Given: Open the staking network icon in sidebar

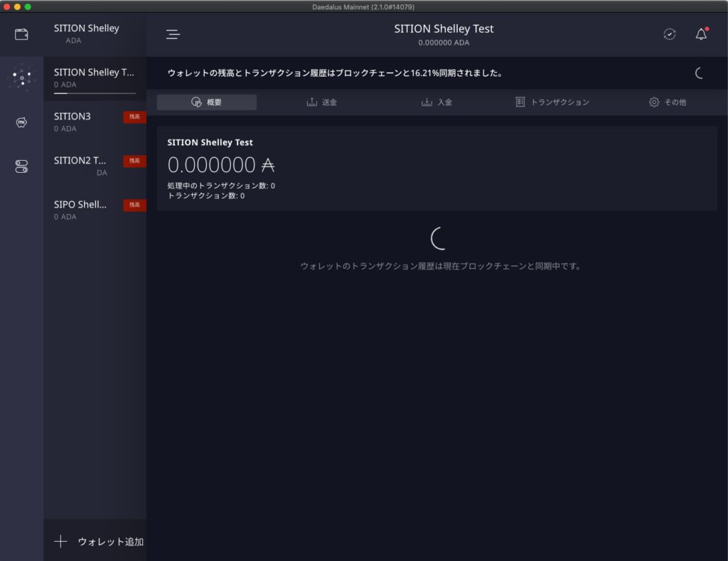Looking at the screenshot, I should coord(22,78).
